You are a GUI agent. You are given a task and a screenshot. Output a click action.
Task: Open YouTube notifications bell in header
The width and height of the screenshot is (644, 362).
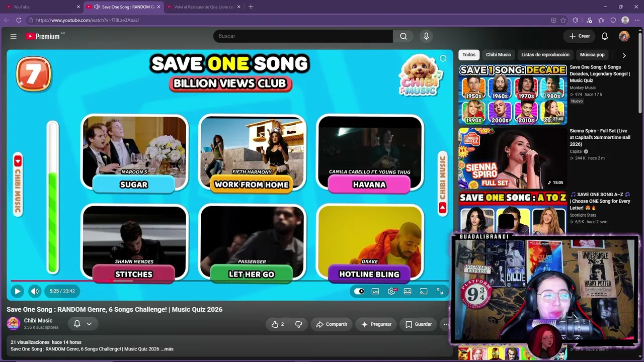click(605, 36)
